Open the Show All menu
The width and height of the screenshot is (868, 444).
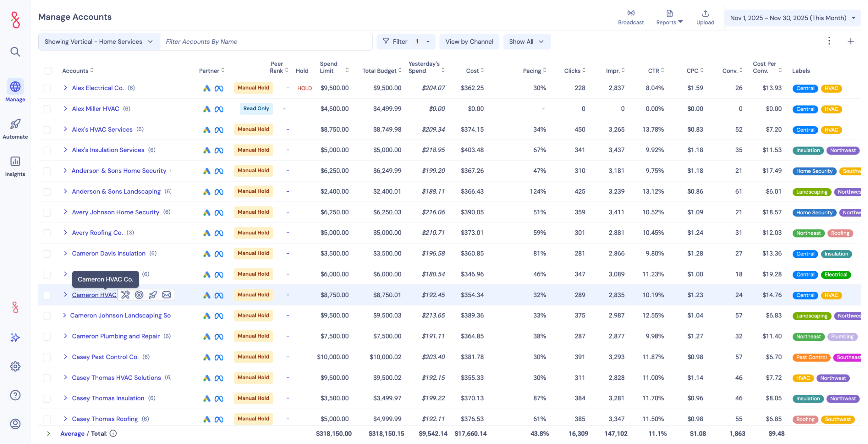[x=526, y=42]
